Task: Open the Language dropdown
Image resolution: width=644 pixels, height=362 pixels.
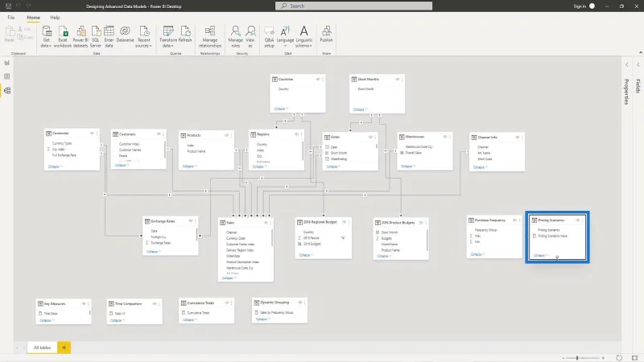Action: (285, 36)
